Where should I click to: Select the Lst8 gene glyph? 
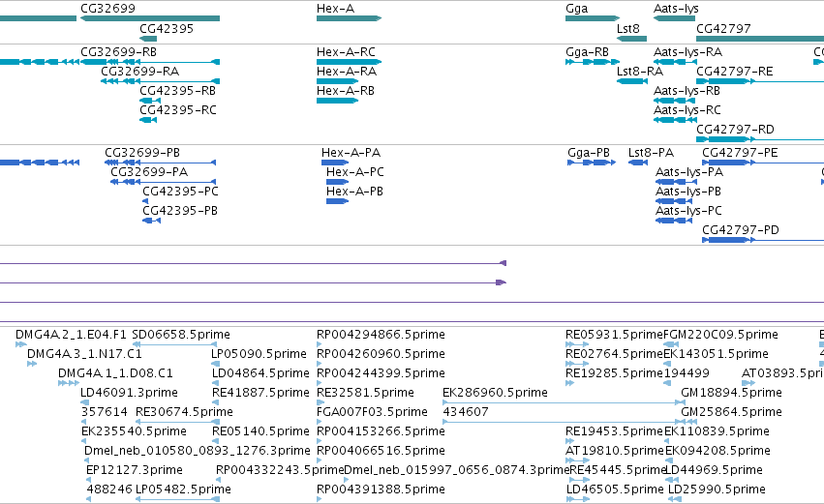click(631, 39)
